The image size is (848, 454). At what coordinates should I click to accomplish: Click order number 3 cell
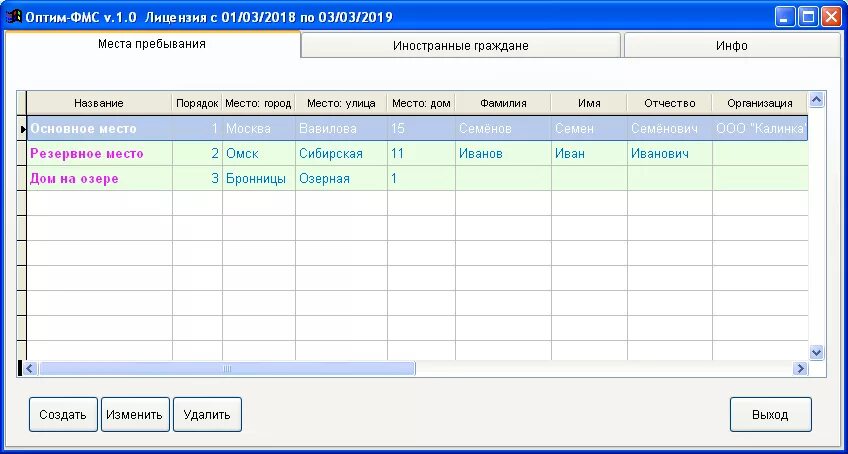click(x=197, y=179)
